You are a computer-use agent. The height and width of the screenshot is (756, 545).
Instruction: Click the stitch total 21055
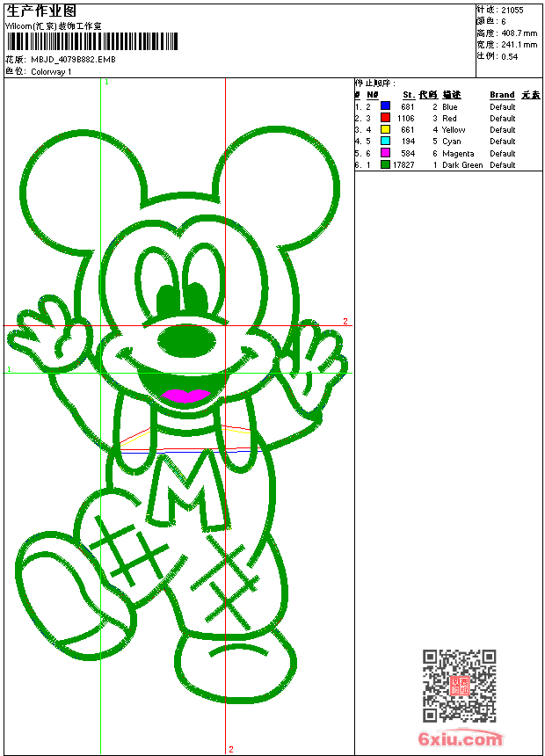pyautogui.click(x=512, y=11)
